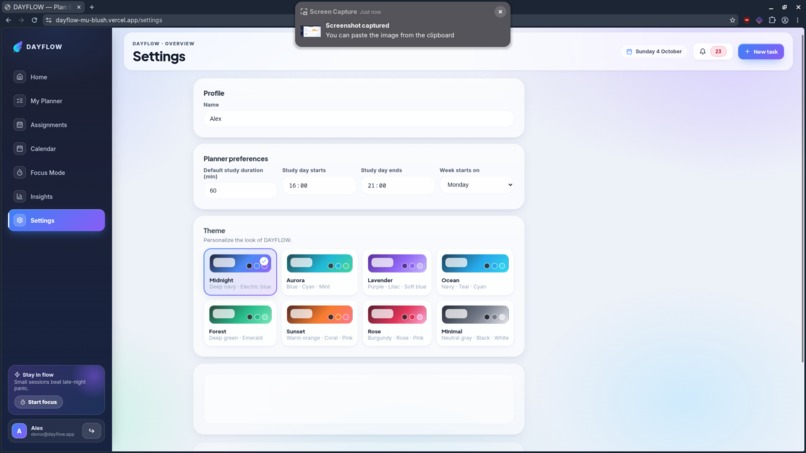Click the Focus Mode timer icon

(20, 173)
